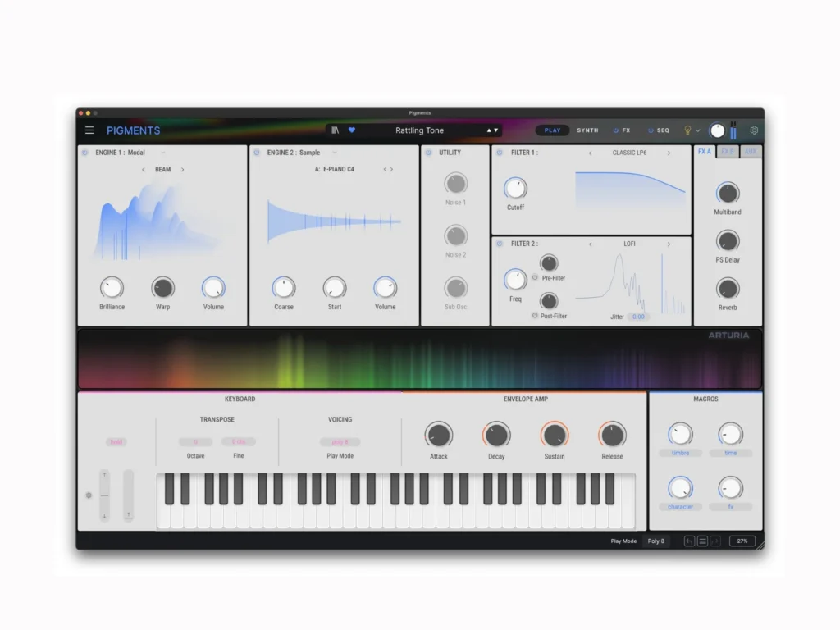The height and width of the screenshot is (630, 840).
Task: Click the keyboard settings gear icon
Action: pos(89,495)
